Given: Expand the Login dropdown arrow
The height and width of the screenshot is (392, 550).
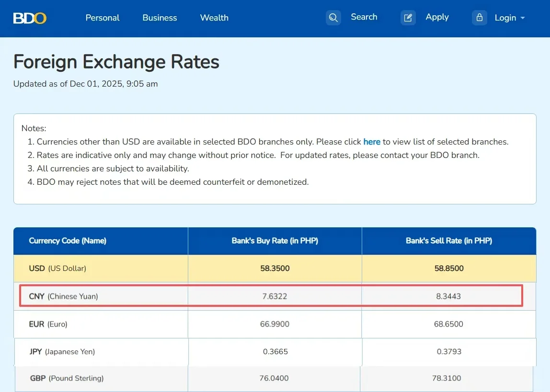Looking at the screenshot, I should [523, 18].
